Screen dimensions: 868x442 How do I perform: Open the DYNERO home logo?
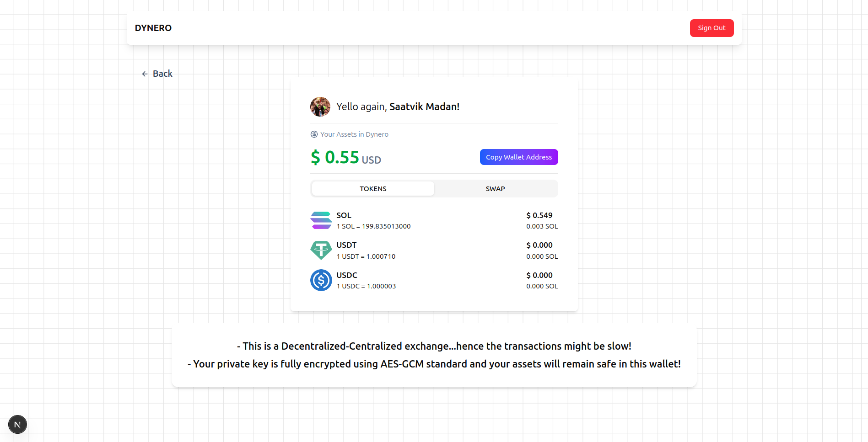click(x=153, y=28)
